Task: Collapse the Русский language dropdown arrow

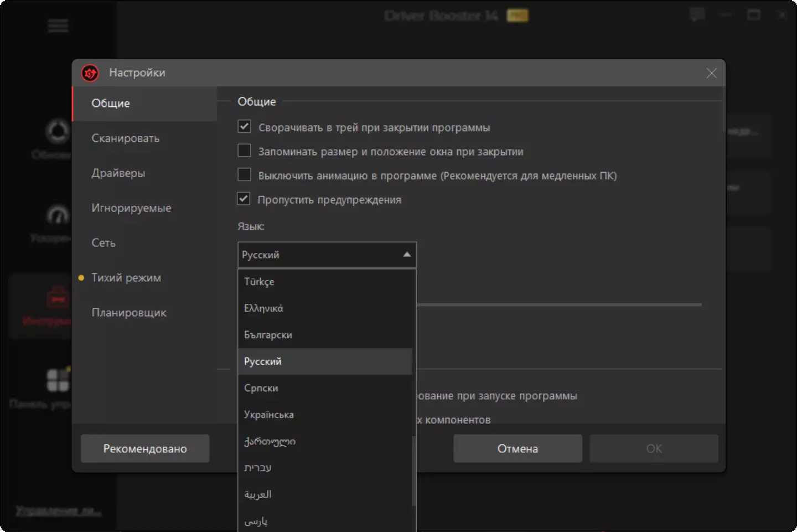Action: pyautogui.click(x=407, y=255)
